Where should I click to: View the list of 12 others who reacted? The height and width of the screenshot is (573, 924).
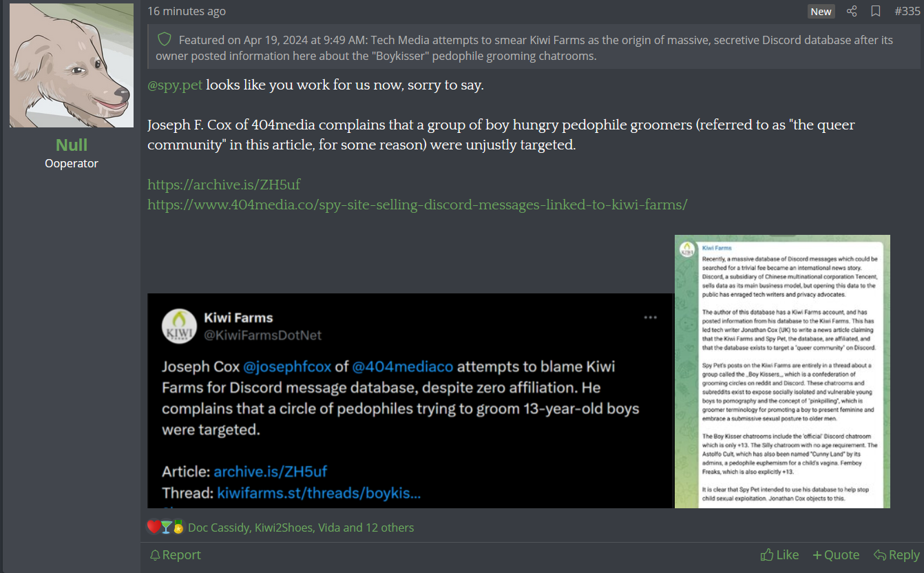pos(388,528)
